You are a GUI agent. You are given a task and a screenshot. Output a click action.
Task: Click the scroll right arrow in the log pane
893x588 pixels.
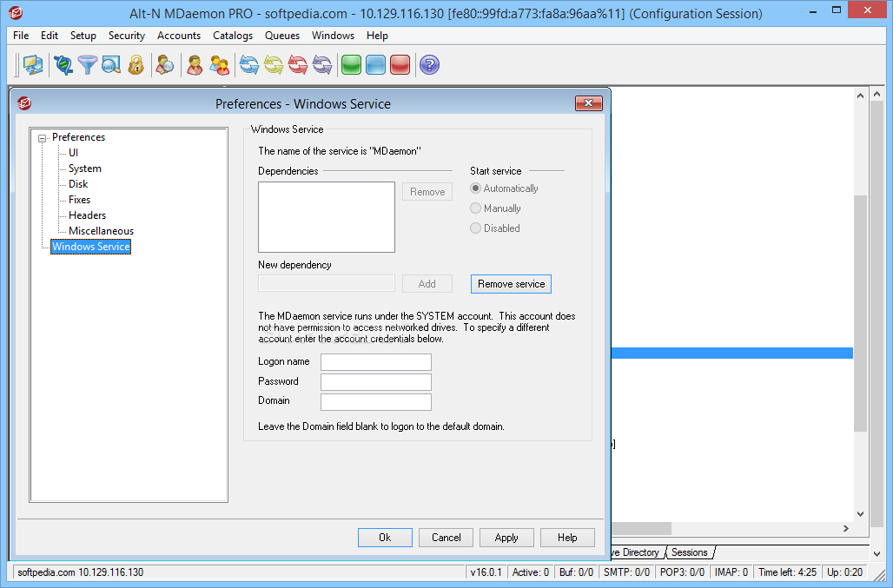(846, 528)
